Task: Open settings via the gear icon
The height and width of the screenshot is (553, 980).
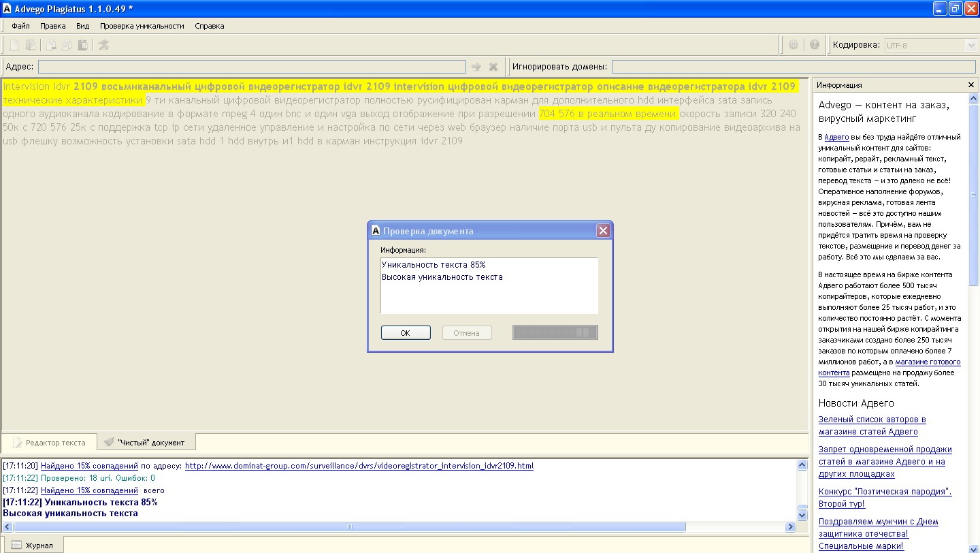Action: [x=794, y=45]
